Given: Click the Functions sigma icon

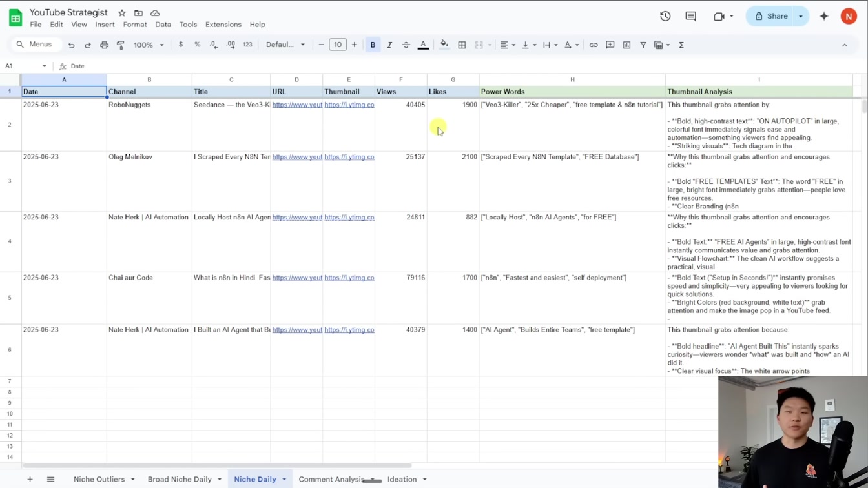Looking at the screenshot, I should (681, 45).
